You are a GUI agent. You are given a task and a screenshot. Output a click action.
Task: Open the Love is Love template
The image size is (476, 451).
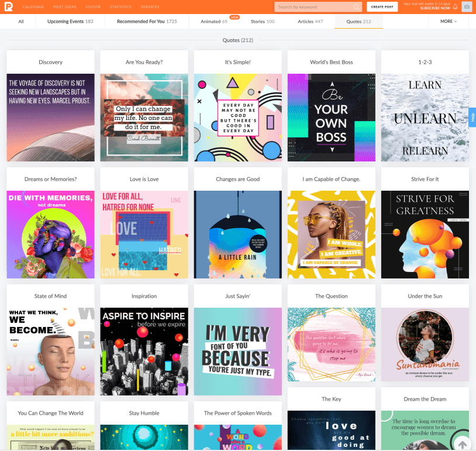tap(144, 223)
